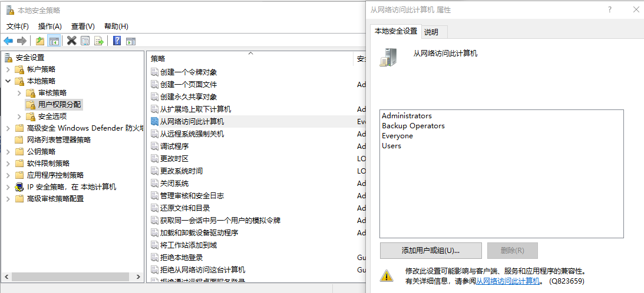Viewport: 644px width, 293px height.
Task: Click the yellow warning triangle icon
Action: coord(386,275)
